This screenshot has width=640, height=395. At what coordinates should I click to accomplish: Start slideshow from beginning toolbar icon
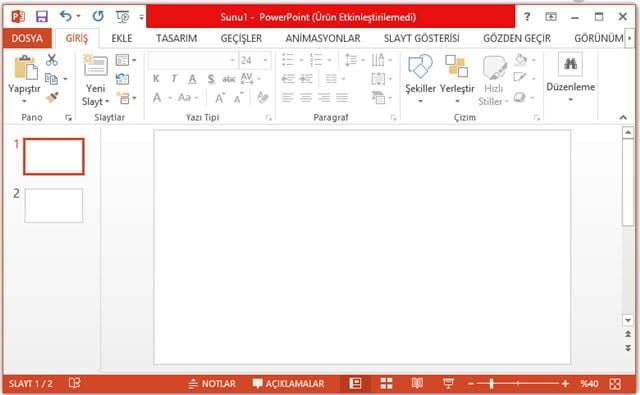pos(122,17)
